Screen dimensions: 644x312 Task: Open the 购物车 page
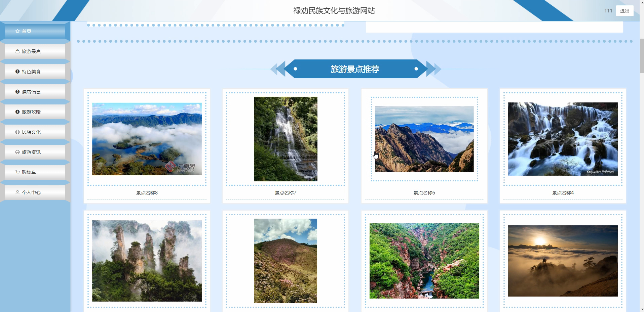point(35,172)
